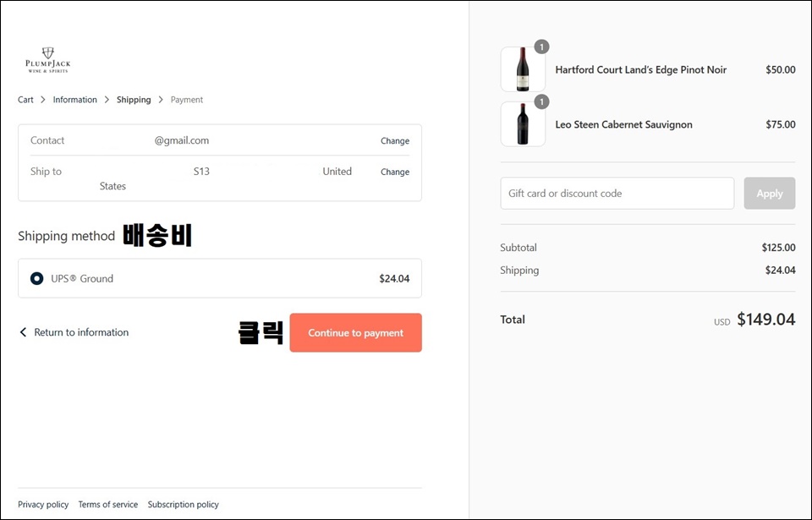Screen dimensions: 812x520
Task: Click the Shipping method heading
Action: tap(66, 236)
